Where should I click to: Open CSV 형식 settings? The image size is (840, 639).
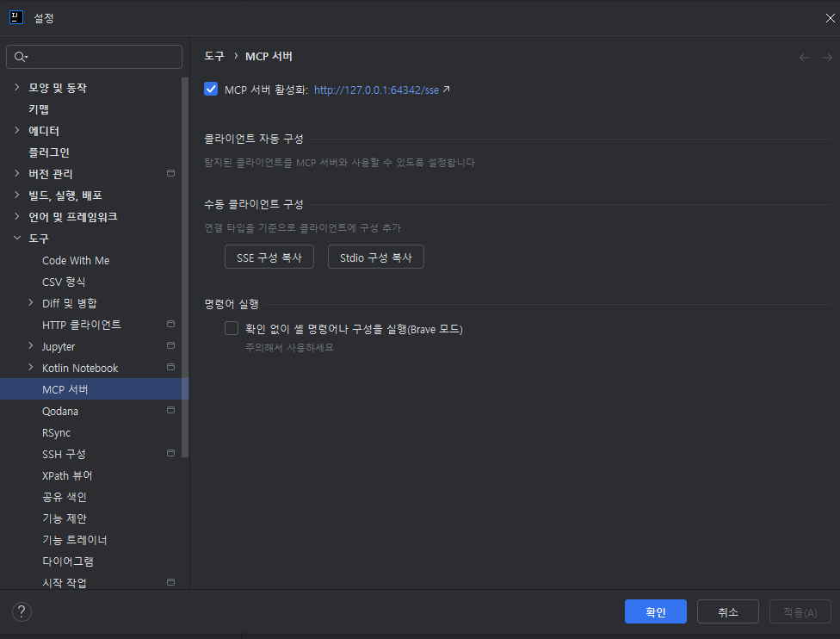(64, 282)
